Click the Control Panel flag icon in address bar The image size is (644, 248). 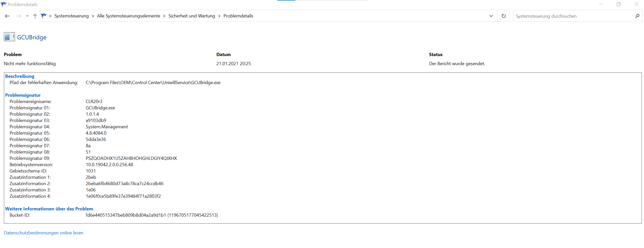[x=44, y=16]
